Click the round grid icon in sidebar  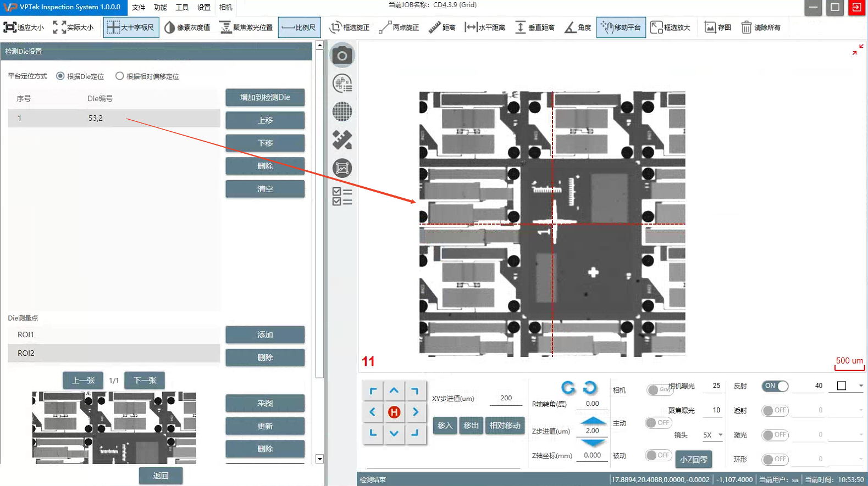[x=342, y=111]
